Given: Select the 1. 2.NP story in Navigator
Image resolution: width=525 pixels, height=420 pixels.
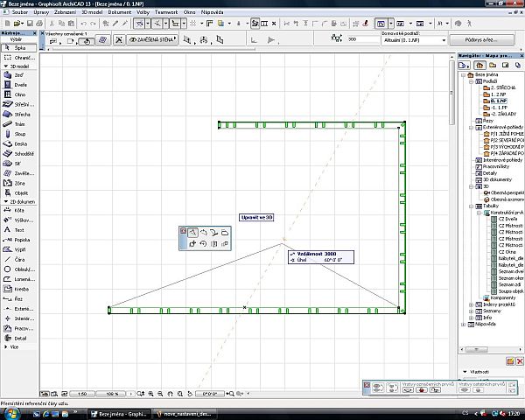Looking at the screenshot, I should pyautogui.click(x=495, y=94).
